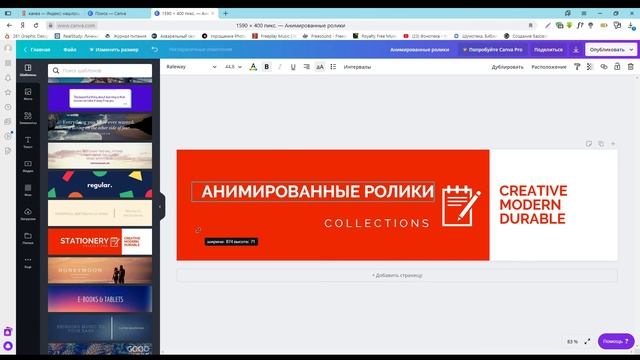
Task: Select the E-BOOKS & TABLETS gradient template
Action: [100, 299]
